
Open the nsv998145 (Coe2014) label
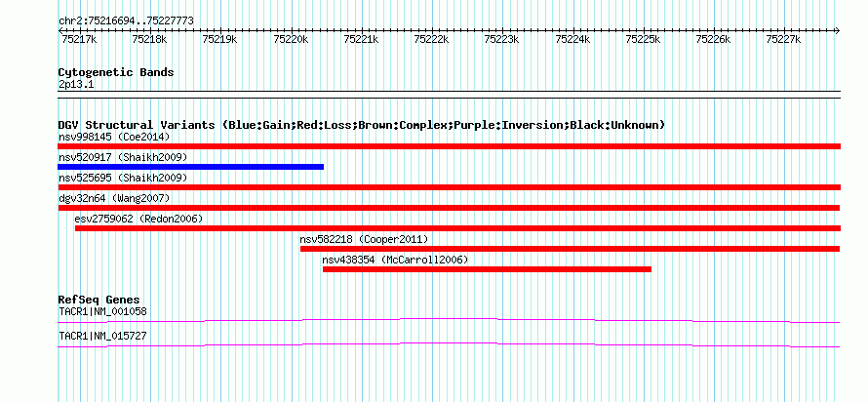114,137
